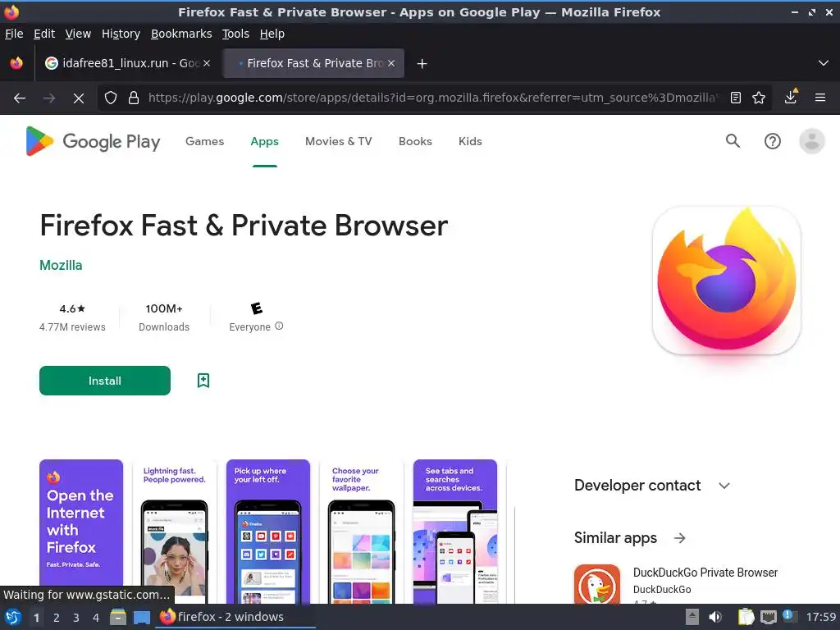This screenshot has width=840, height=630.
Task: Open file manager from the taskbar
Action: pyautogui.click(x=118, y=617)
